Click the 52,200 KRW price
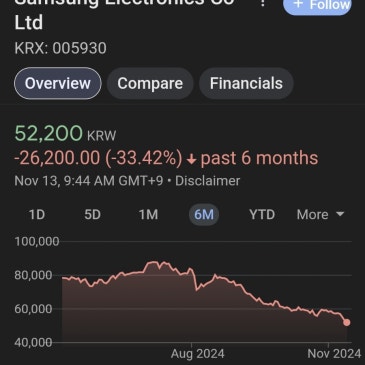The width and height of the screenshot is (365, 365). (65, 133)
